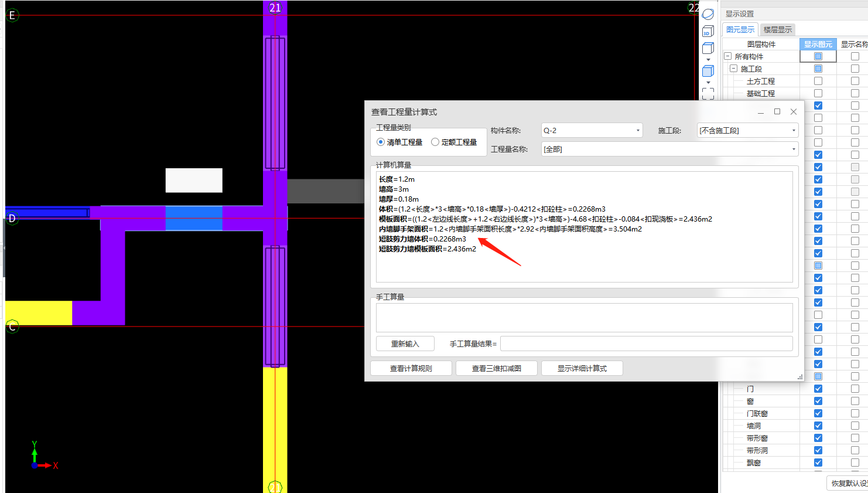Maximize the 查看工程量计算式 dialog
The image size is (868, 493).
click(777, 111)
